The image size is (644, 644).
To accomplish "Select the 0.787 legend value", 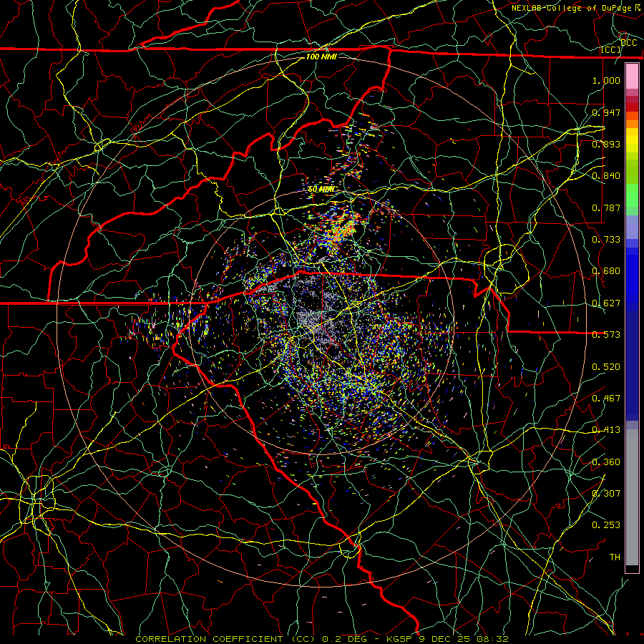I will [x=606, y=208].
